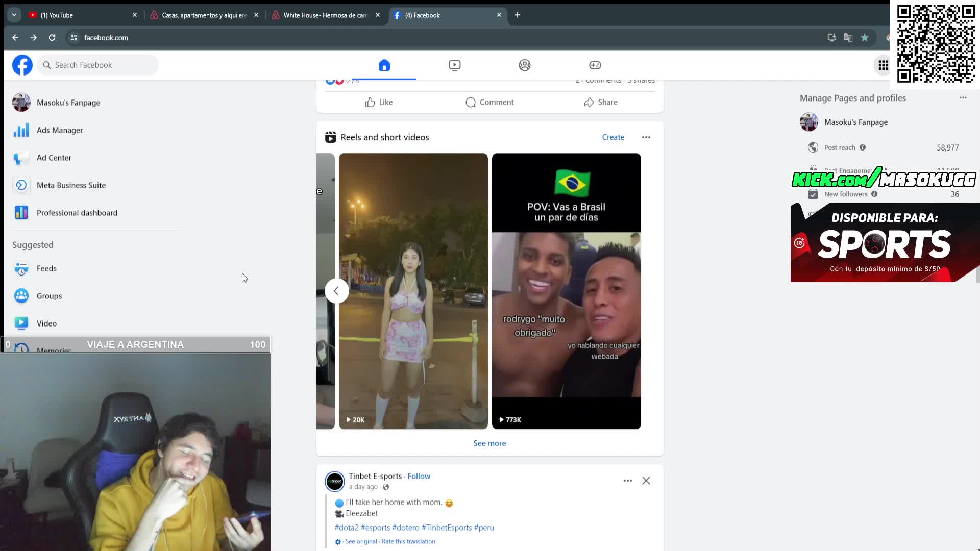Bookmark this page with the star icon
The height and width of the screenshot is (551, 980).
pyautogui.click(x=865, y=38)
